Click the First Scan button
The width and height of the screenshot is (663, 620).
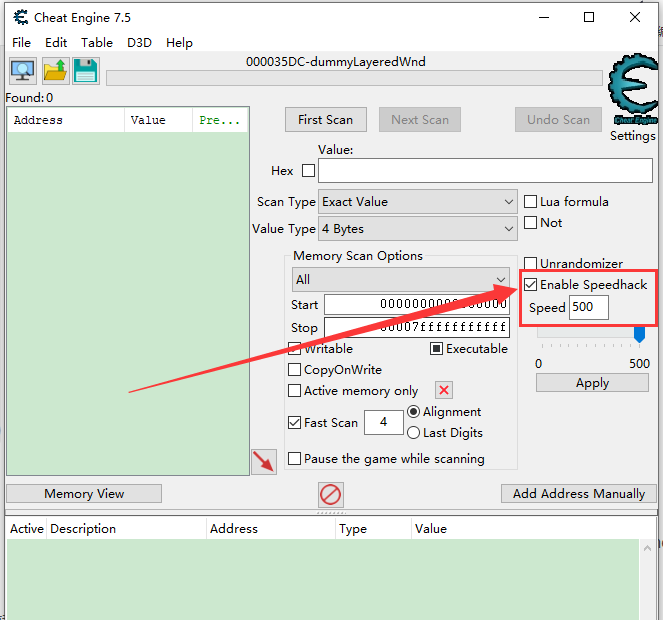(325, 120)
